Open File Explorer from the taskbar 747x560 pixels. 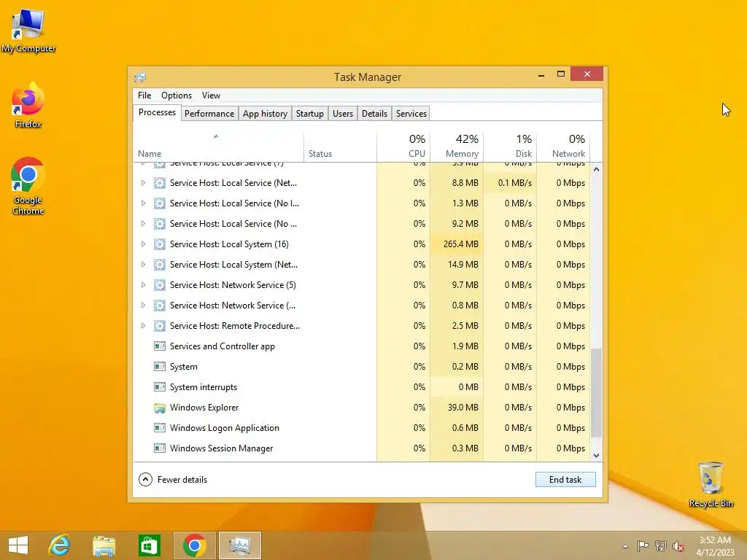[104, 545]
